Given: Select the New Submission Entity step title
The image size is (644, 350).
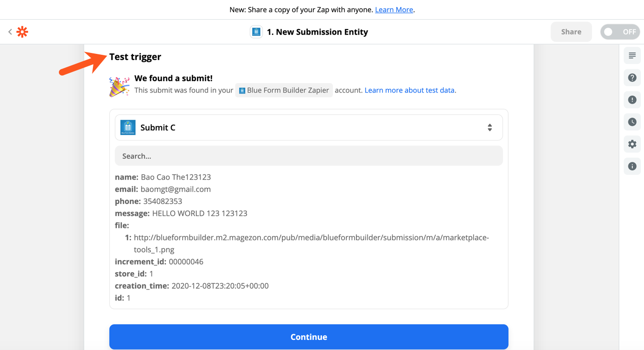Looking at the screenshot, I should coord(317,32).
